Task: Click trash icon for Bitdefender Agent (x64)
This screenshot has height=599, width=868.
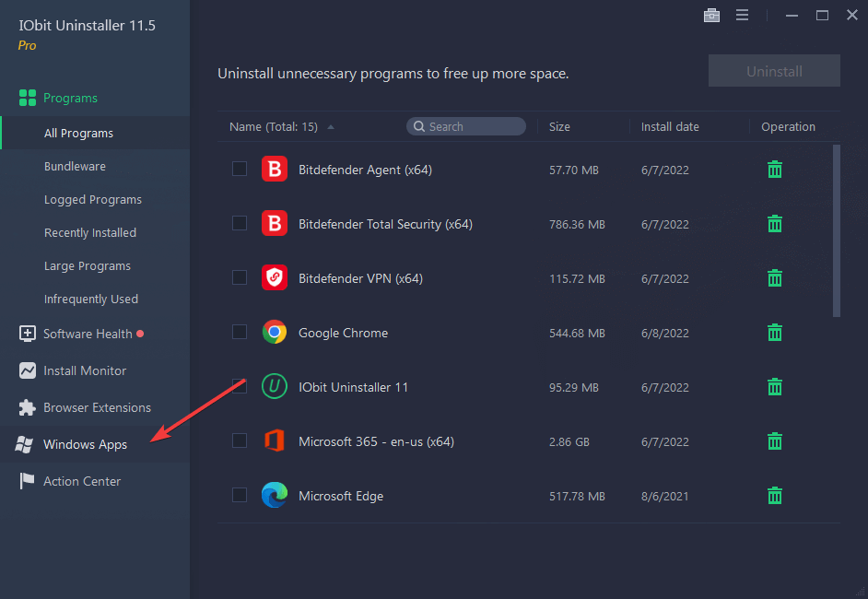Action: [774, 170]
